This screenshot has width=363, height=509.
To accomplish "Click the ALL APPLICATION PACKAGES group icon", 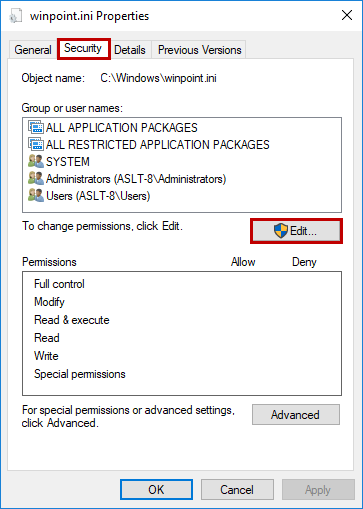I will (x=36, y=127).
